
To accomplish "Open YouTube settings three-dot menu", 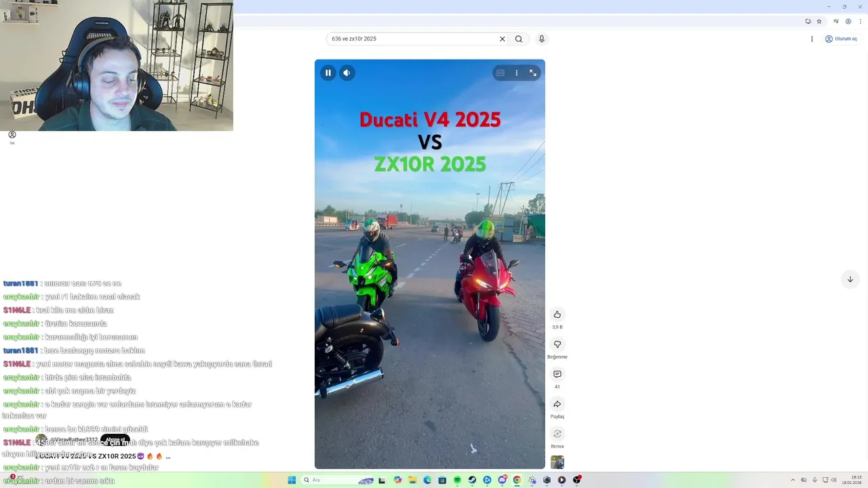I will pos(812,39).
